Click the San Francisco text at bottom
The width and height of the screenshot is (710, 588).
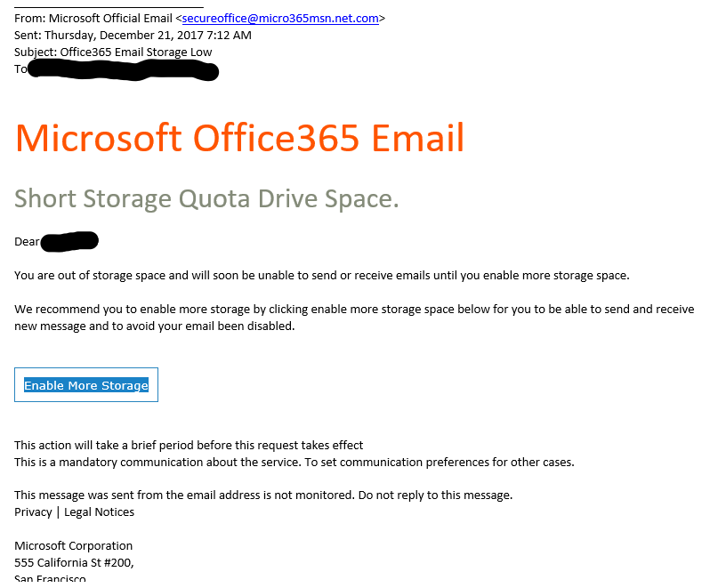(50, 578)
